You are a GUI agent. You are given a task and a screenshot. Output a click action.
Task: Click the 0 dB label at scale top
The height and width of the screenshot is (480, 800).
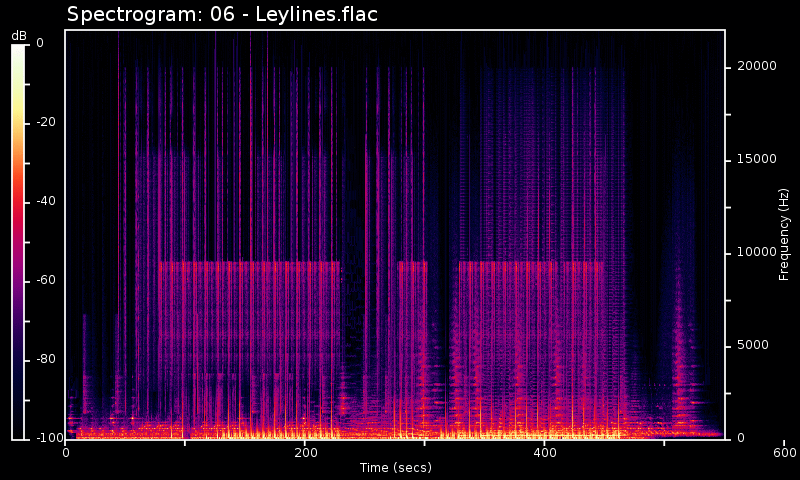pyautogui.click(x=40, y=43)
